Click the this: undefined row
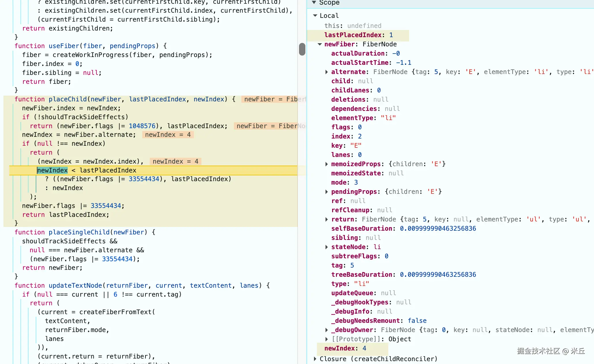 pos(353,26)
